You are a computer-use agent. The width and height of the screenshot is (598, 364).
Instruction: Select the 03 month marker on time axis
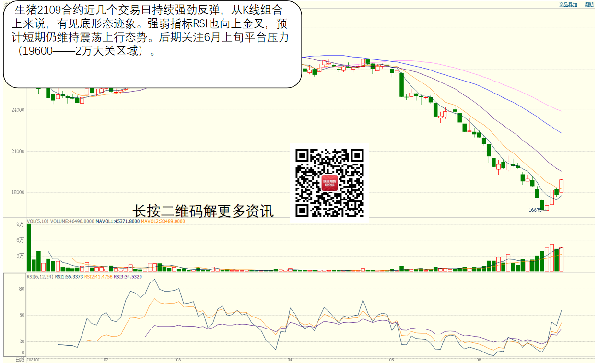coord(178,359)
